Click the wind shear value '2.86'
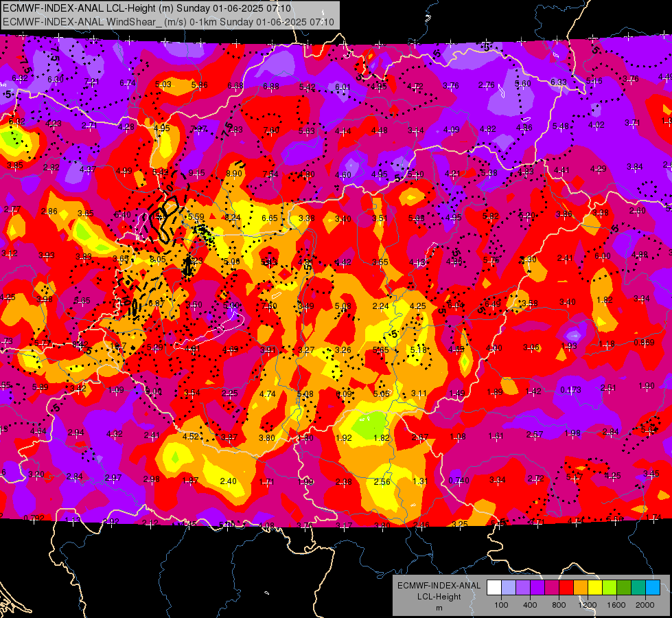This screenshot has height=618, width=672. pos(49,211)
